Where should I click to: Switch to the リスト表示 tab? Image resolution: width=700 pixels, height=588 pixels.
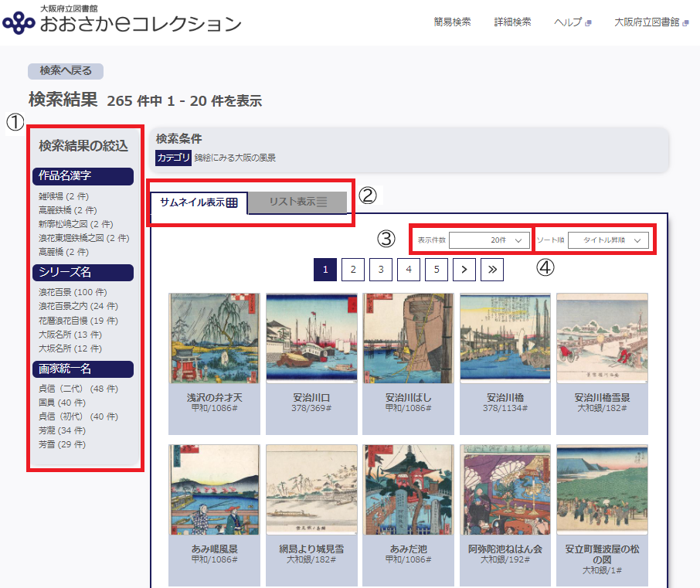coord(297,202)
